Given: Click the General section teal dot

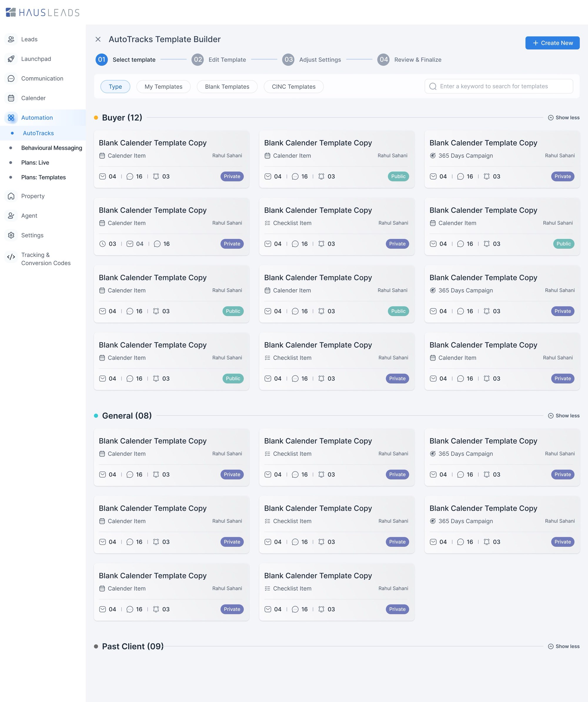Looking at the screenshot, I should point(96,416).
